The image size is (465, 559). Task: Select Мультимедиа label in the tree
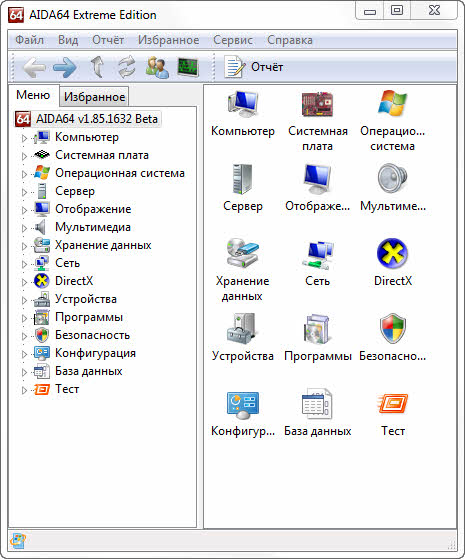pyautogui.click(x=93, y=227)
